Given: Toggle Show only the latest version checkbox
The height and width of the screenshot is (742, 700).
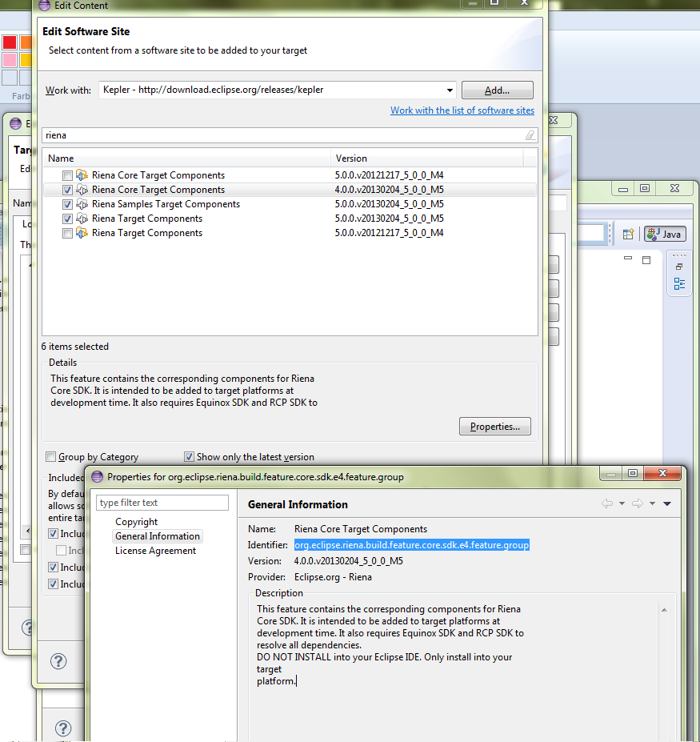Looking at the screenshot, I should click(189, 457).
